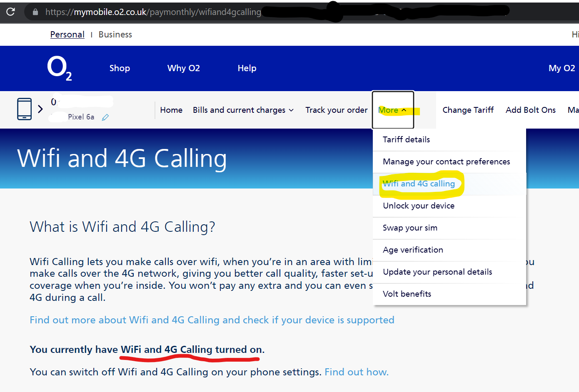Switch to the Business tab
Viewport: 579px width, 392px height.
(x=115, y=34)
